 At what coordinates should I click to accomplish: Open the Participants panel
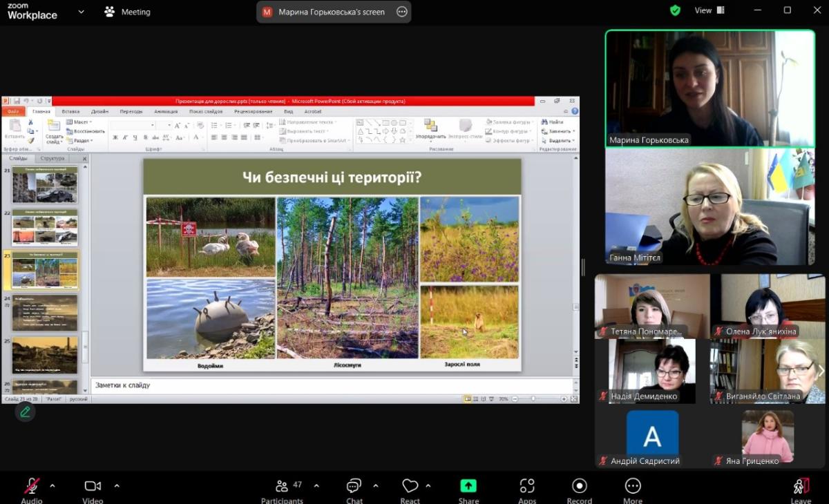(282, 487)
